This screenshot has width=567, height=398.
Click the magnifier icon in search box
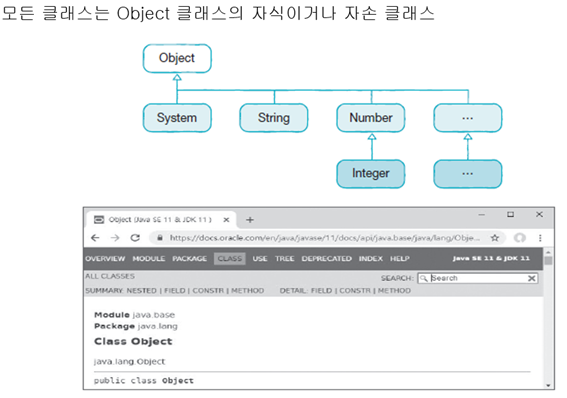pos(424,278)
